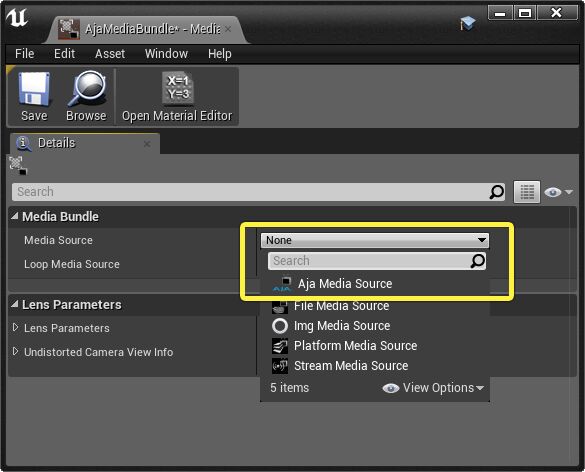
Task: Click the 5 items count text
Action: pos(290,388)
